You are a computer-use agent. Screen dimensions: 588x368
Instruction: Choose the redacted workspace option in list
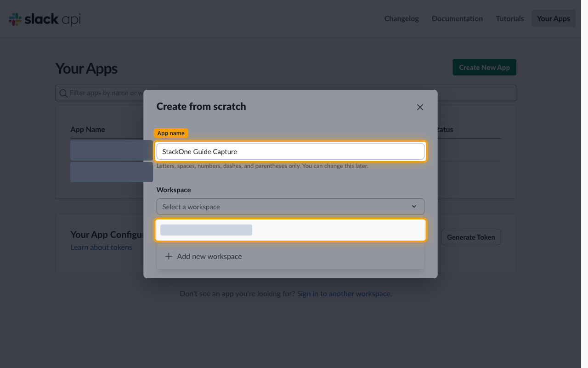coord(290,230)
